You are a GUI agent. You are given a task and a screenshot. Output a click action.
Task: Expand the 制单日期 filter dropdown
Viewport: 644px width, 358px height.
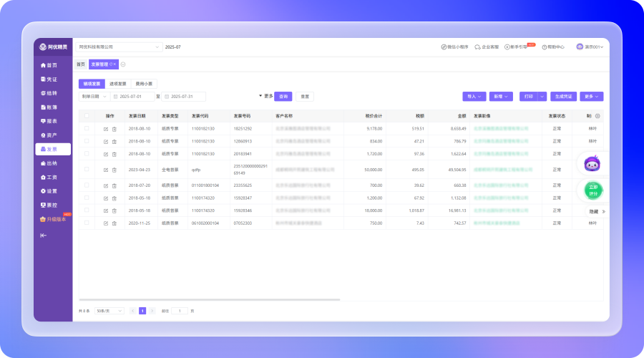pos(93,96)
